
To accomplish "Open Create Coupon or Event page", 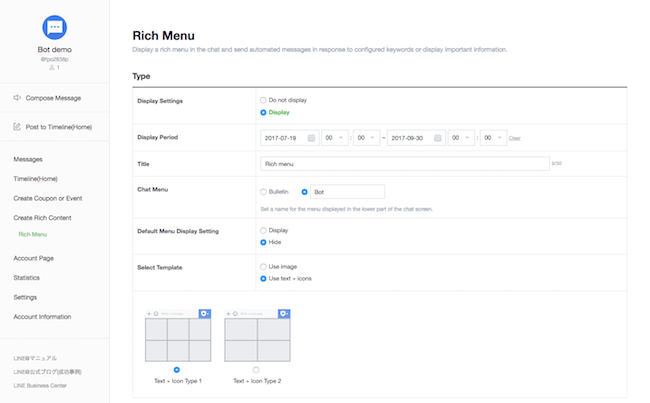I will point(47,198).
